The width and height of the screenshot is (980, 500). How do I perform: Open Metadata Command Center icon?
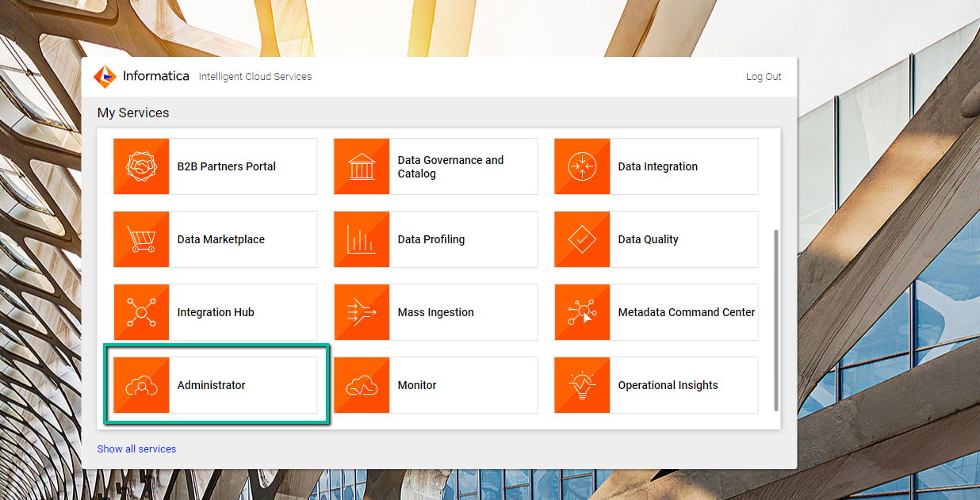582,312
